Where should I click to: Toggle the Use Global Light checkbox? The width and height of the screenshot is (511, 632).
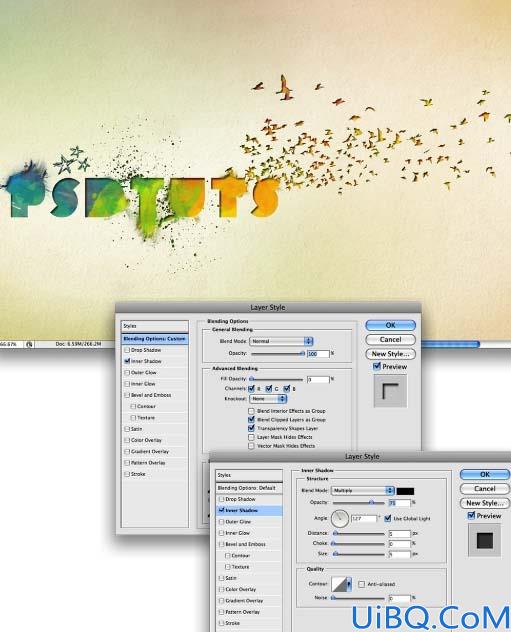[388, 518]
